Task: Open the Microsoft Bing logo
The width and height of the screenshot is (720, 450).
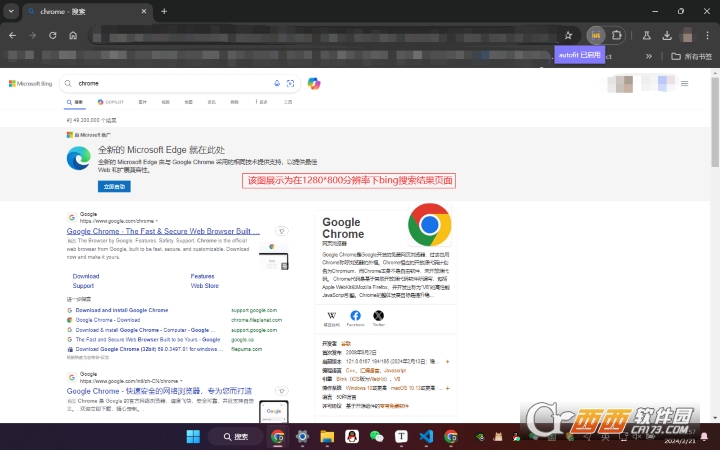Action: [30, 84]
